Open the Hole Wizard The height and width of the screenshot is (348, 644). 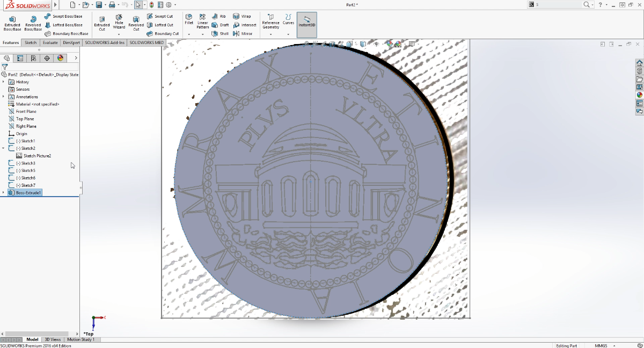[119, 23]
